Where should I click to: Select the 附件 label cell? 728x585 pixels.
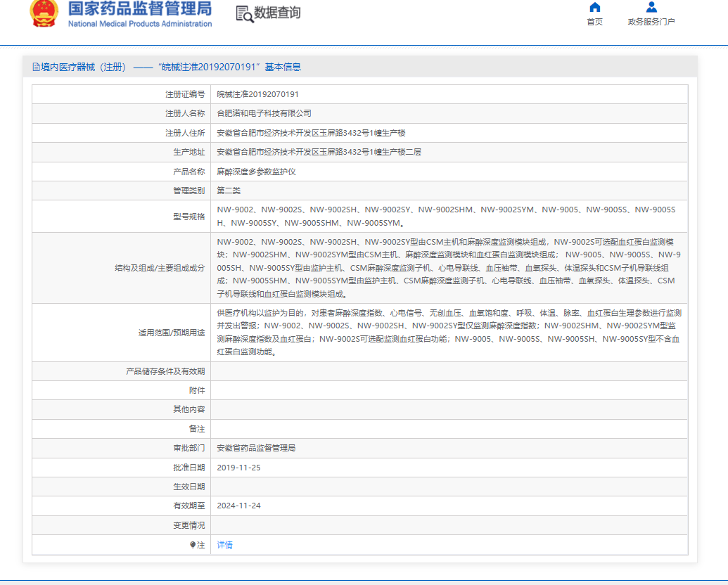pos(121,390)
